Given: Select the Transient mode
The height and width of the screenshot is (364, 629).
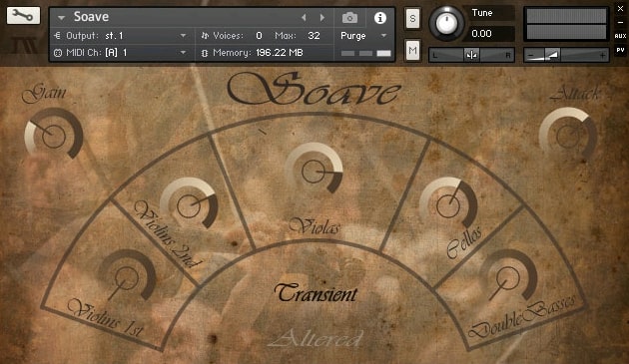Looking at the screenshot, I should [x=316, y=293].
